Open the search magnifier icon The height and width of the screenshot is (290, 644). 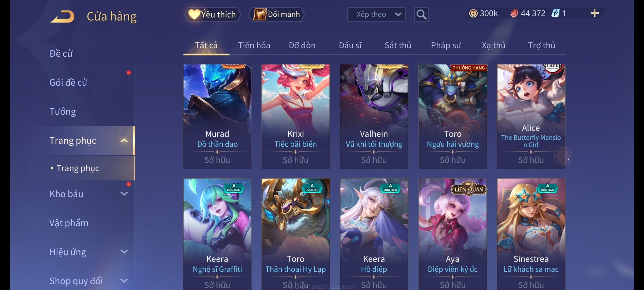point(421,15)
